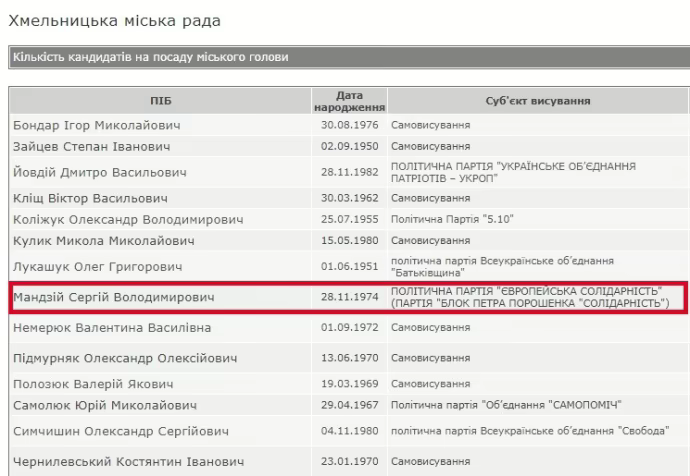Viewport: 690px width, 476px height.
Task: Click the 'Суб'єкт висування' column header
Action: (537, 101)
